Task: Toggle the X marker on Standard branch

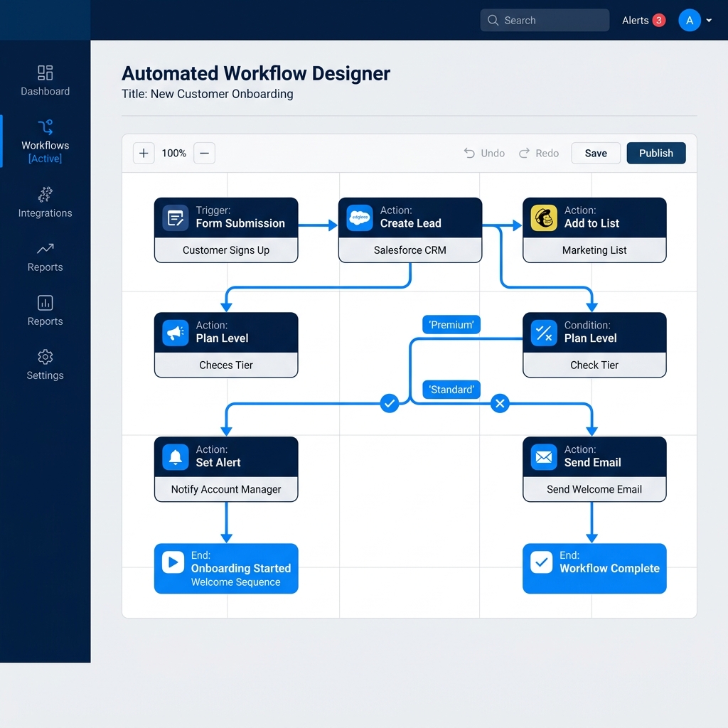Action: click(x=500, y=404)
